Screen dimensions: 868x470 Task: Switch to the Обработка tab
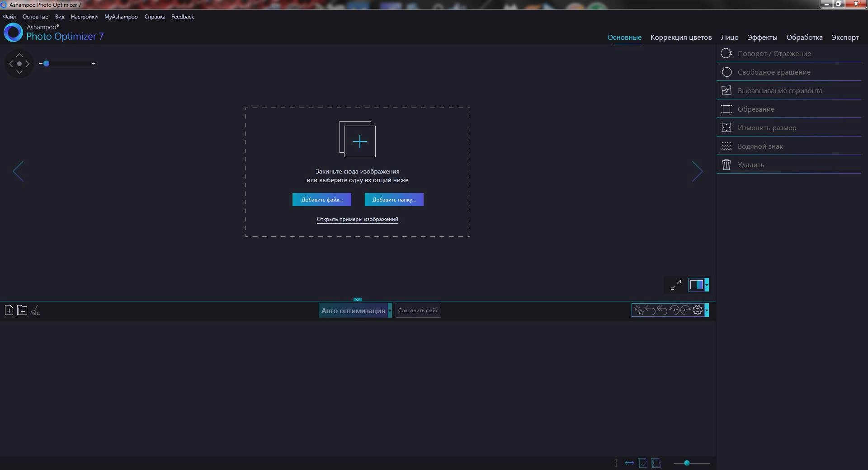(x=804, y=38)
